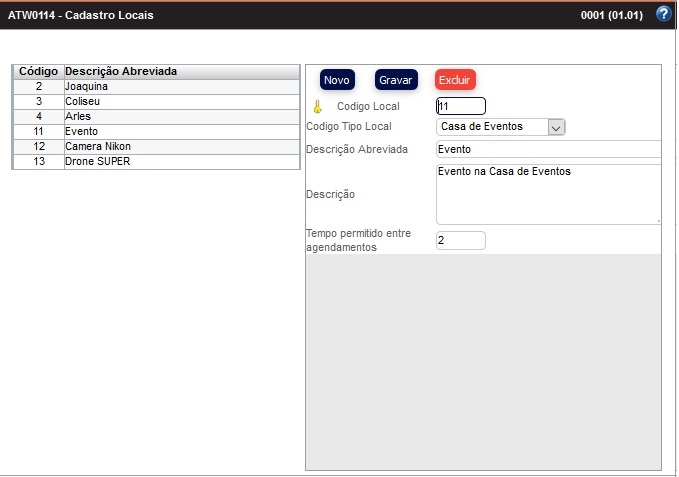This screenshot has width=679, height=477.
Task: Focus the Codigo Local input field
Action: pos(461,106)
